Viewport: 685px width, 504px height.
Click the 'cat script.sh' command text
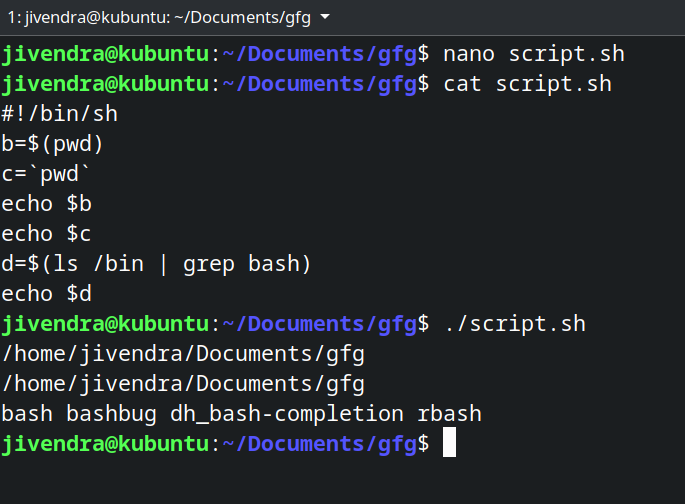coord(527,84)
